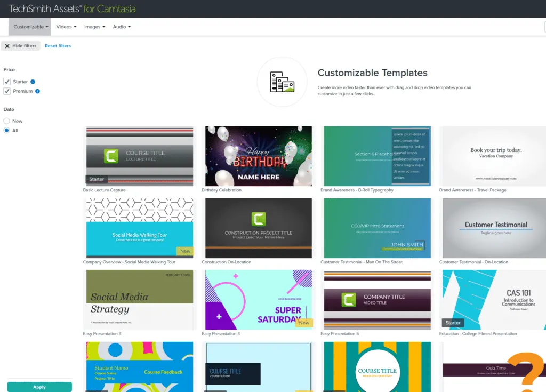Open the Quiz Time template thumbnail

pyautogui.click(x=494, y=367)
